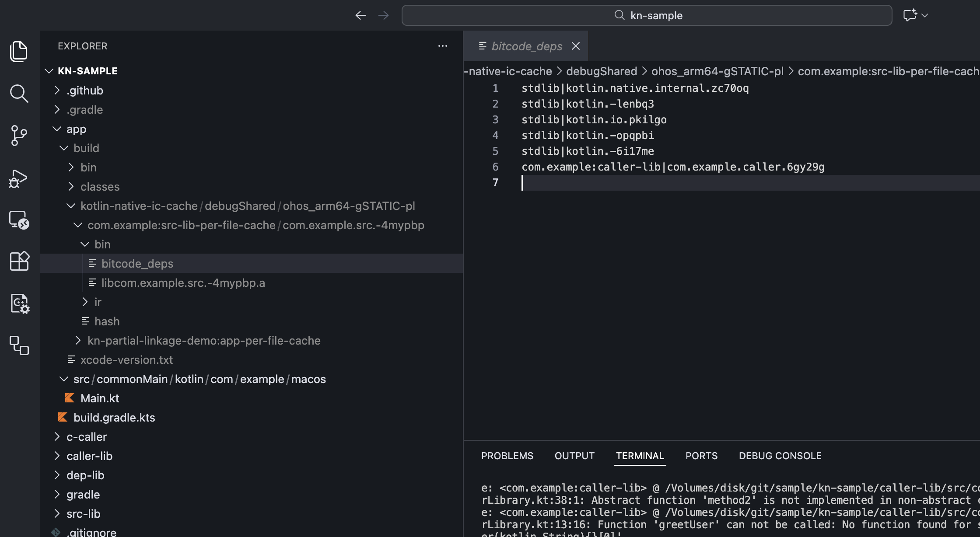Expand the ir folder

(x=98, y=302)
